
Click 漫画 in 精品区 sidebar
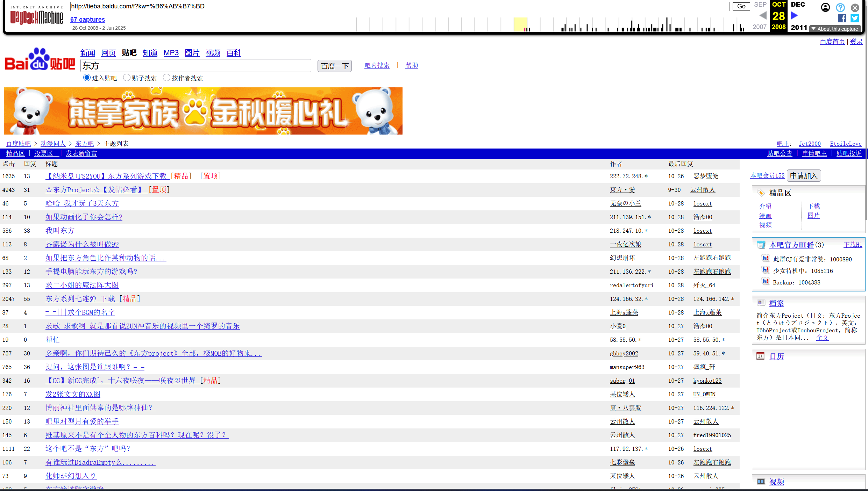(766, 216)
